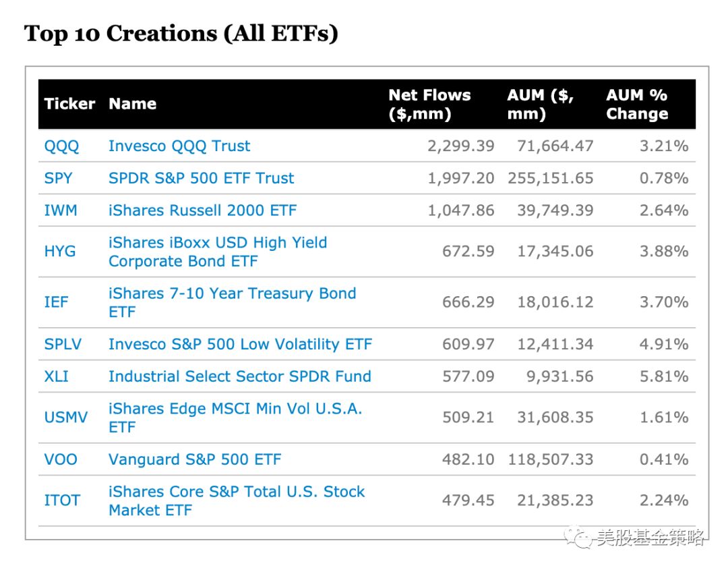This screenshot has height=570, width=728.
Task: Click the IWM ticker link
Action: pyautogui.click(x=61, y=210)
